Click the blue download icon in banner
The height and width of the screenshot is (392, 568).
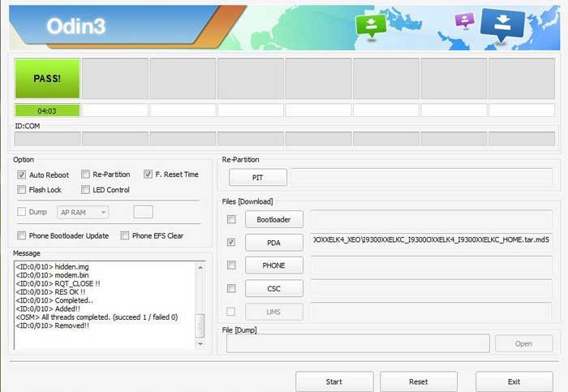pyautogui.click(x=502, y=25)
